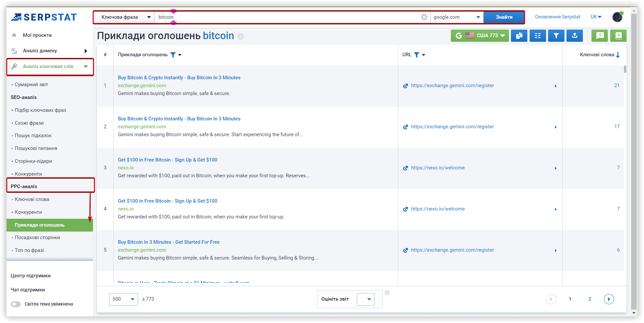This screenshot has height=323, width=644.
Task: Click the Знайти search button
Action: tap(504, 17)
